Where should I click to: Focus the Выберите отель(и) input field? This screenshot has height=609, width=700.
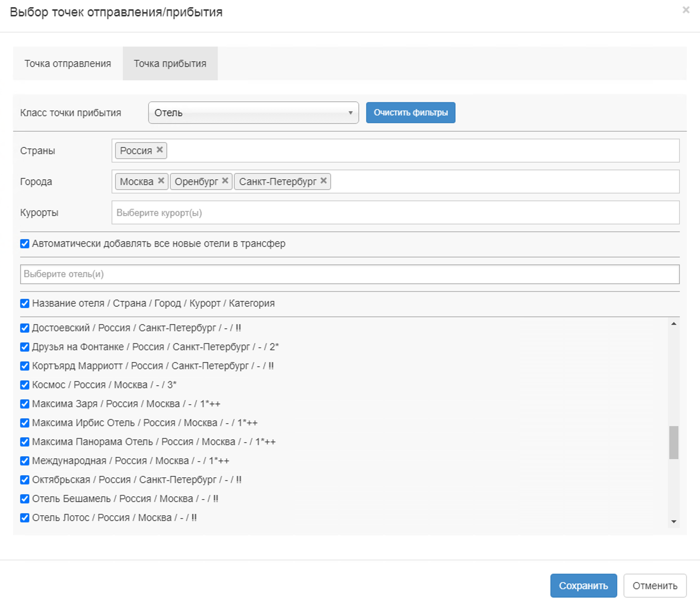[349, 274]
